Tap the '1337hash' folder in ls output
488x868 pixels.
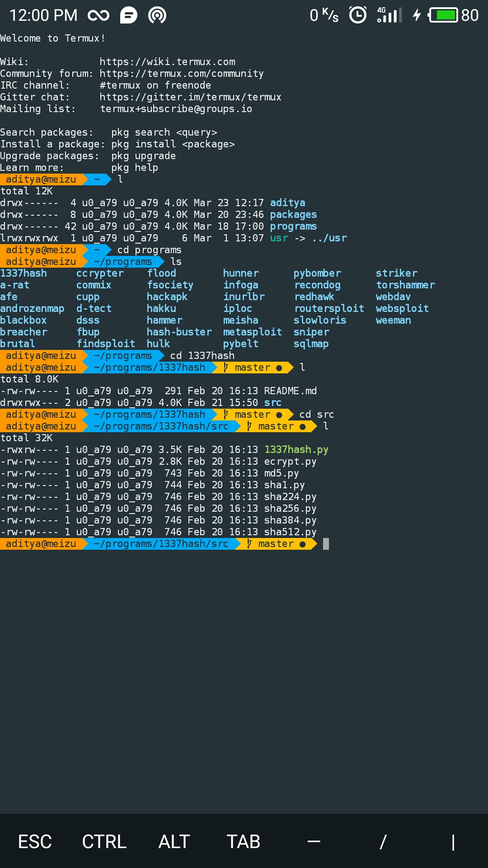(x=23, y=274)
